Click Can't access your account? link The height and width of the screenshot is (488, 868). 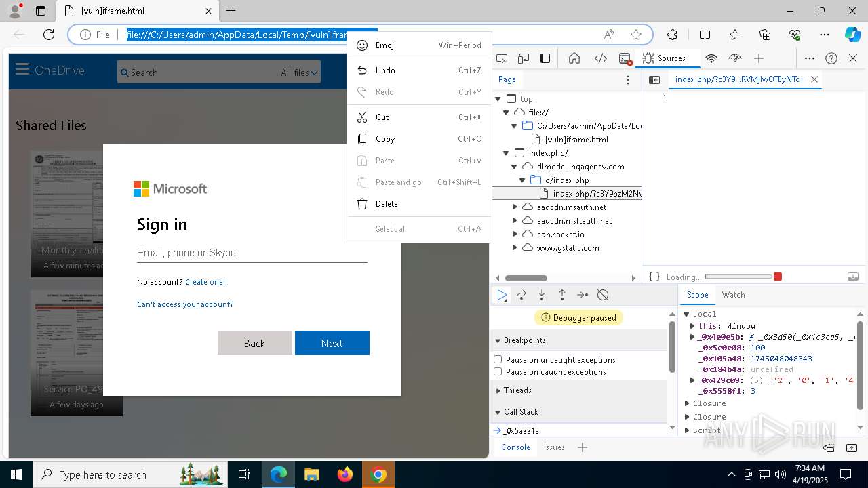click(x=185, y=304)
